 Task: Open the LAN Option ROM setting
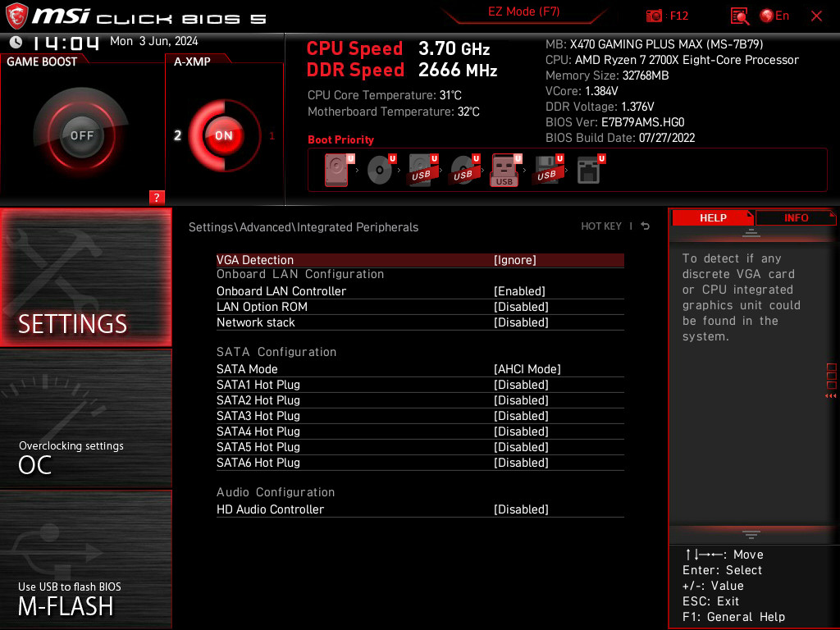(420, 307)
